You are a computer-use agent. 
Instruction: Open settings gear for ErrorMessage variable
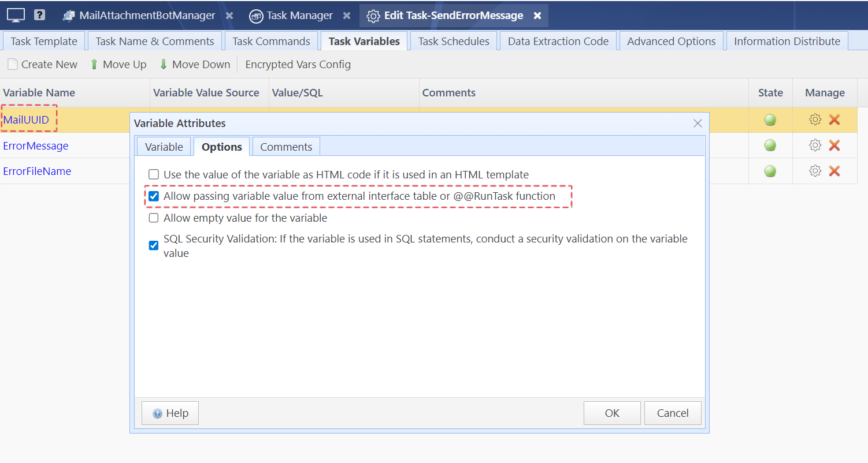point(815,145)
